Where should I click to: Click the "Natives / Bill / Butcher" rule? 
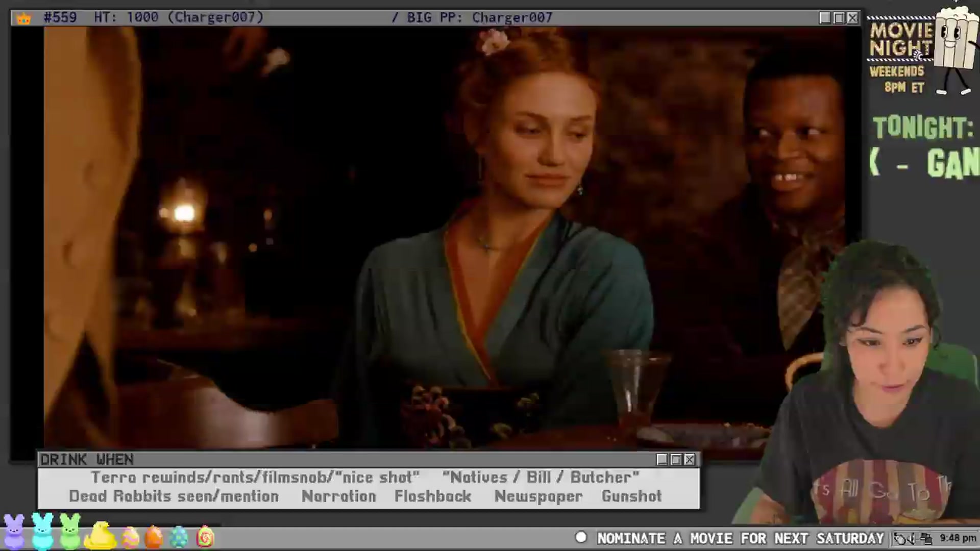pyautogui.click(x=541, y=478)
